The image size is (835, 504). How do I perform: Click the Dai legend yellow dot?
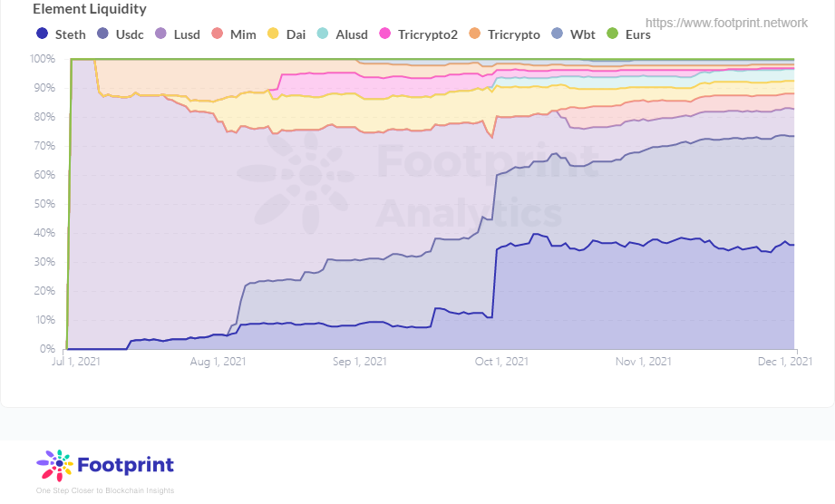pyautogui.click(x=274, y=34)
